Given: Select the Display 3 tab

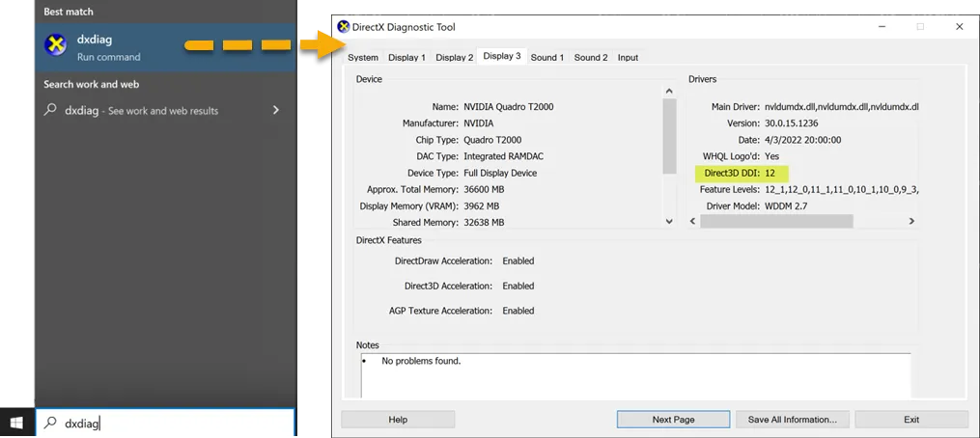Looking at the screenshot, I should pos(502,56).
